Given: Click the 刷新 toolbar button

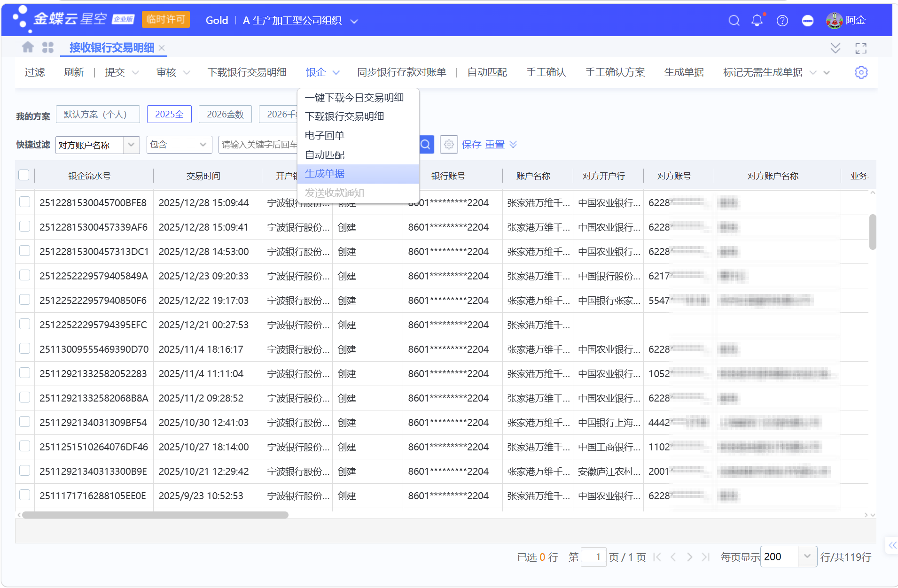Looking at the screenshot, I should 74,72.
